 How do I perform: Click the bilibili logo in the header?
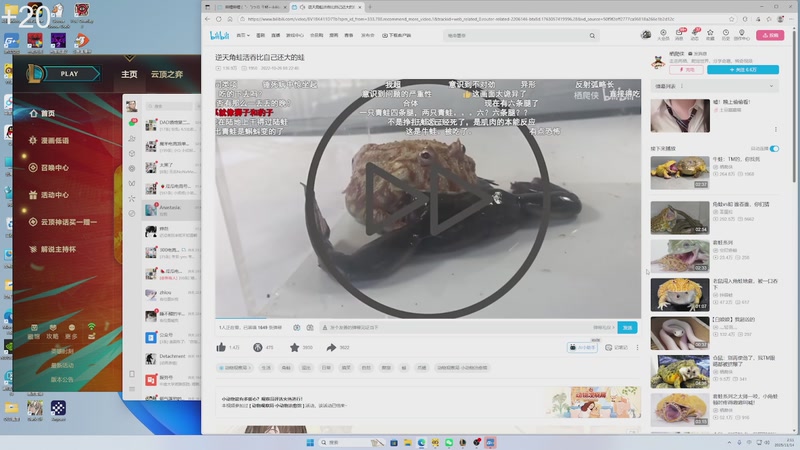click(x=220, y=35)
